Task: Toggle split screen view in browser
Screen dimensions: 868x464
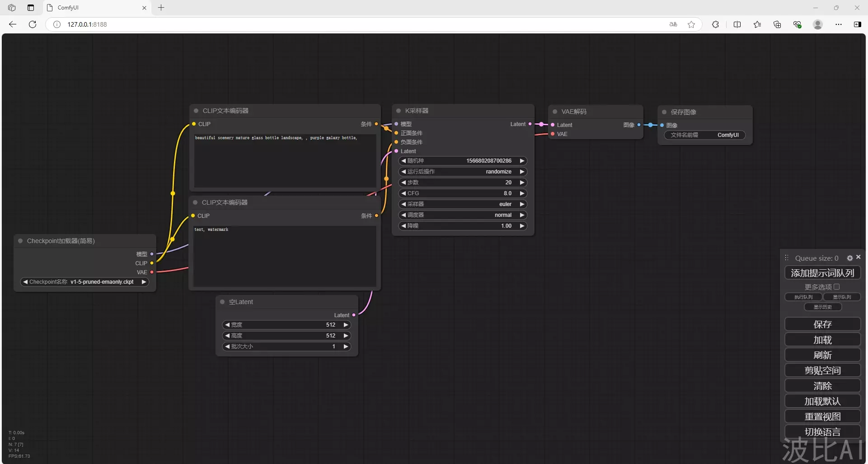Action: coord(737,24)
